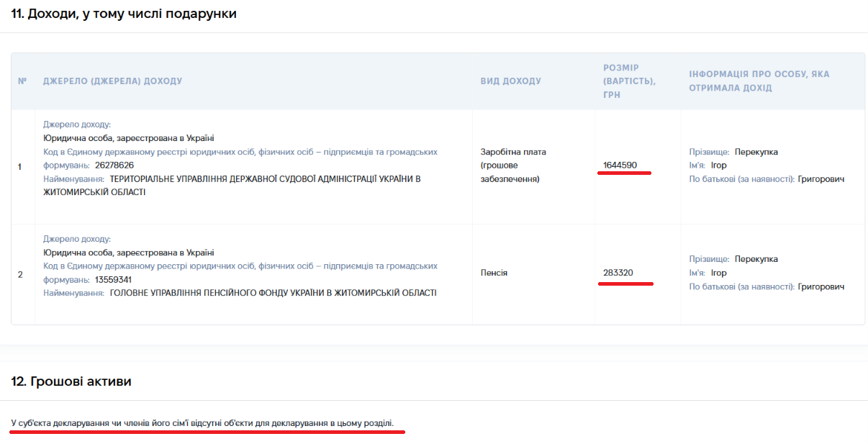Click the surname "Перекупка" in the pension row

(x=756, y=259)
